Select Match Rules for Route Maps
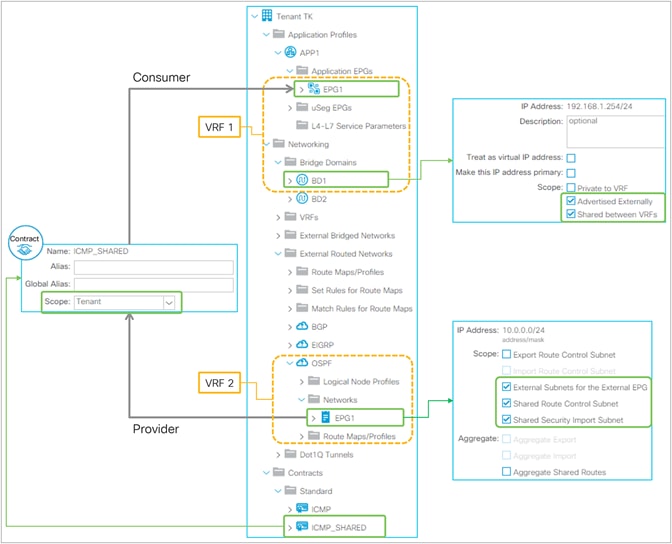This screenshot has width=672, height=544. 362,308
